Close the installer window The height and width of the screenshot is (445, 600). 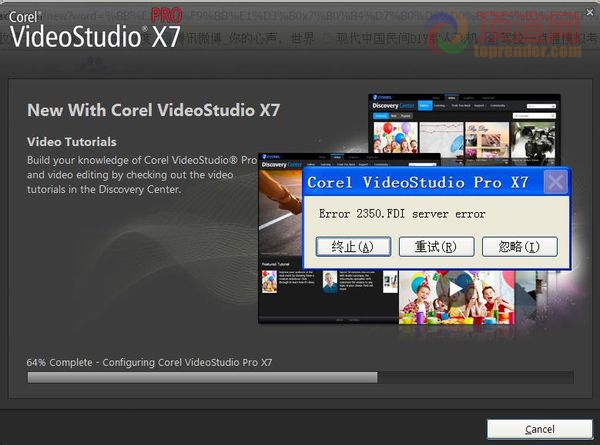590,12
